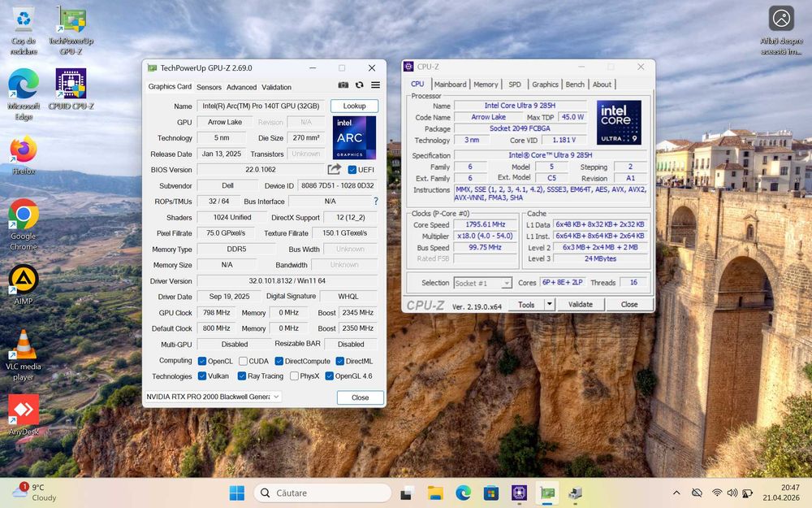Open Google Chrome desktop shortcut
The width and height of the screenshot is (812, 508).
pyautogui.click(x=24, y=224)
